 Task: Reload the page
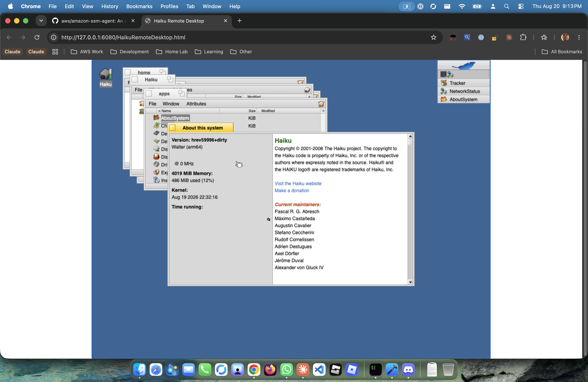pyautogui.click(x=37, y=37)
